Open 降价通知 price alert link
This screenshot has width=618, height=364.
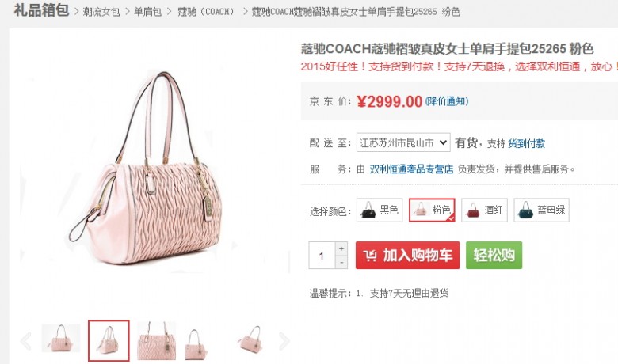pos(447,101)
